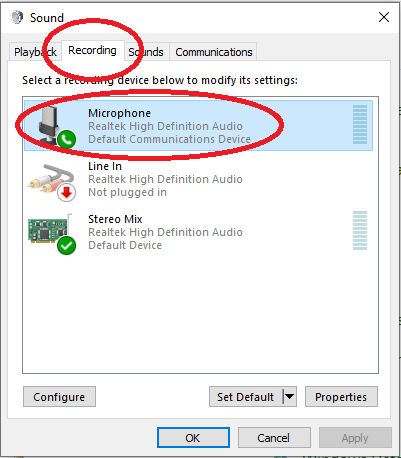Click the Stereo Mix level meter

click(x=360, y=230)
